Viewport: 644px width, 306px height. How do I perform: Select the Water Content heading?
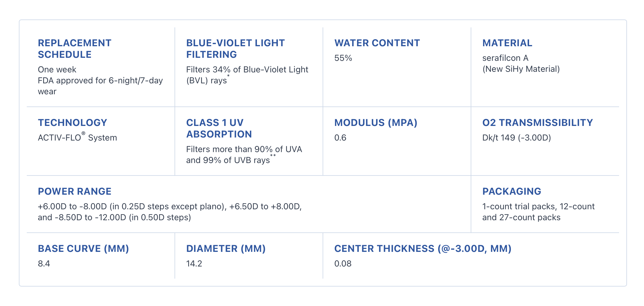(x=377, y=43)
